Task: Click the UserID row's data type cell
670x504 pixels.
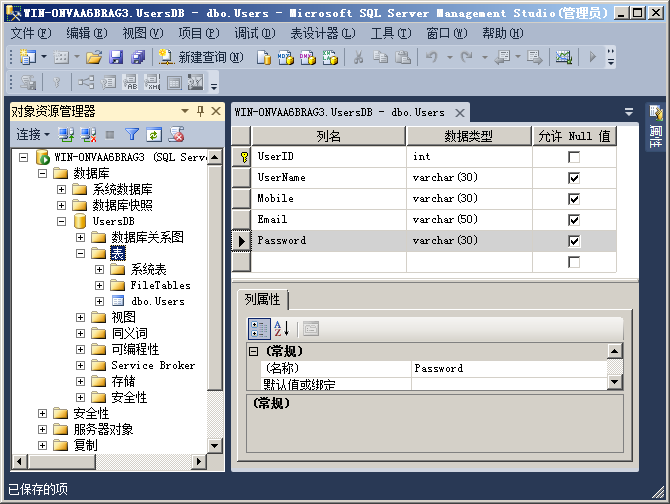Action: (469, 157)
